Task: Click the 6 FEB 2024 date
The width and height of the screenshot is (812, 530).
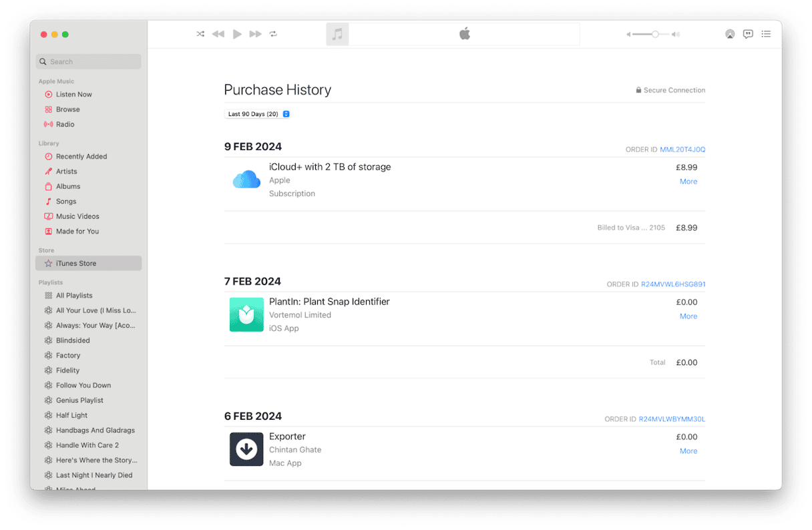Action: click(x=253, y=417)
